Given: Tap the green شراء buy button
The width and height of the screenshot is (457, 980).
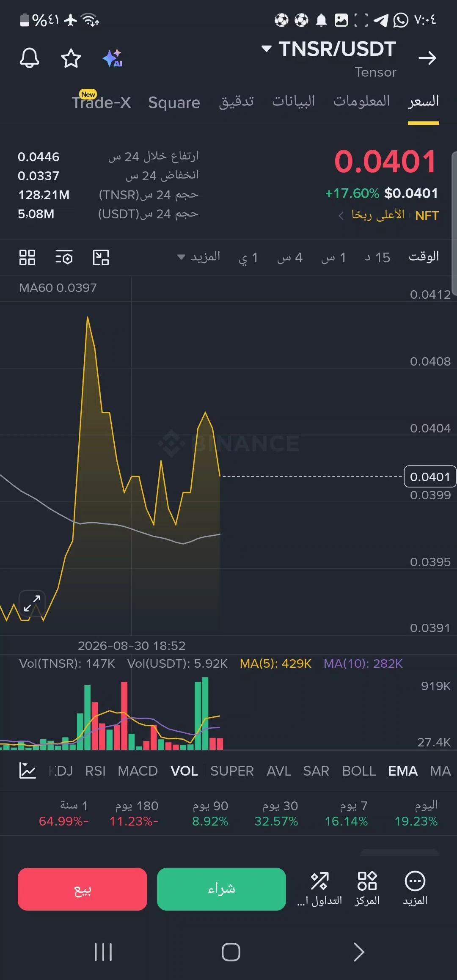Looking at the screenshot, I should pos(221,889).
